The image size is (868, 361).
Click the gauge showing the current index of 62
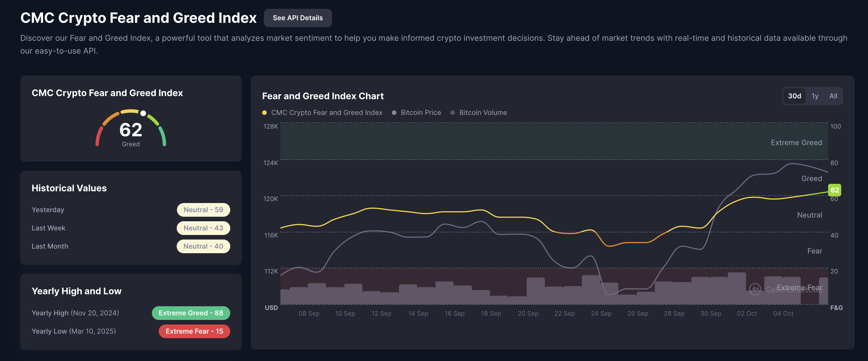coord(131,129)
